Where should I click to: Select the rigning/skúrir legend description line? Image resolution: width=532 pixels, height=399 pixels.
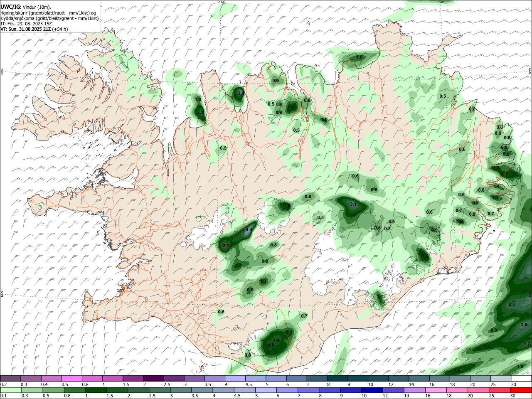coord(48,13)
